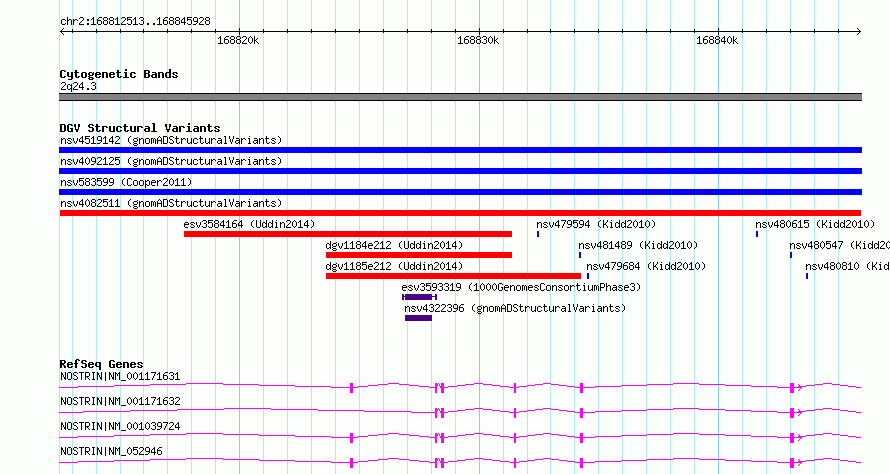Open the dgv1185e212 red variant bar
The height and width of the screenshot is (474, 890).
pos(454,276)
